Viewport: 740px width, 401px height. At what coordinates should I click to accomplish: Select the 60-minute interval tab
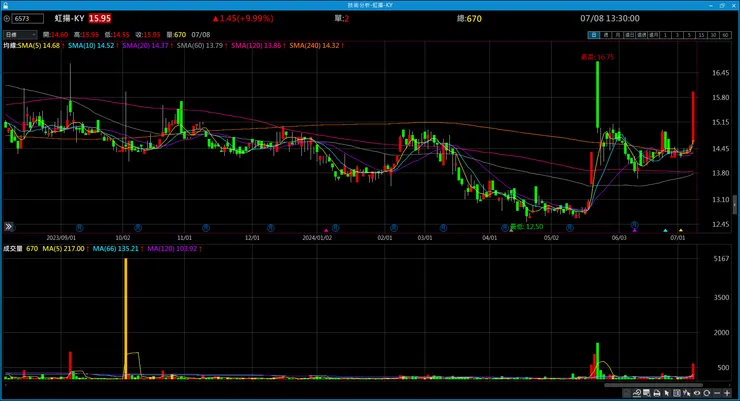725,35
